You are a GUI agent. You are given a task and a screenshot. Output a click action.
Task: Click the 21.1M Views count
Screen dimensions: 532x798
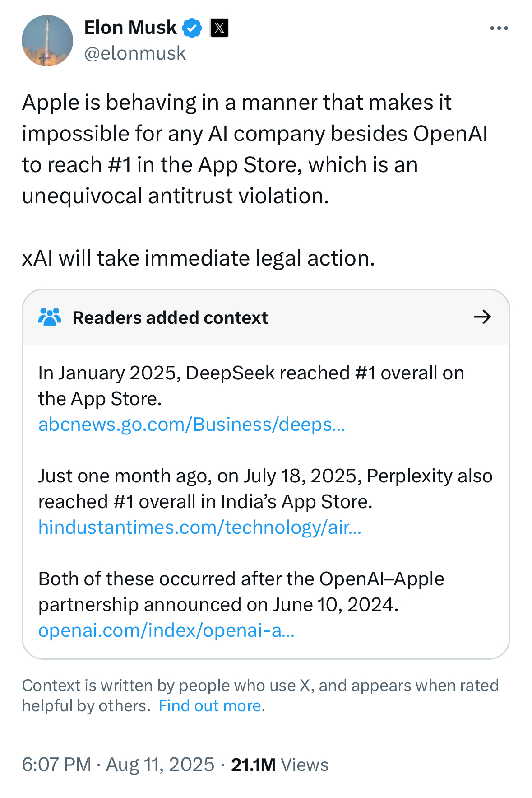click(x=279, y=765)
